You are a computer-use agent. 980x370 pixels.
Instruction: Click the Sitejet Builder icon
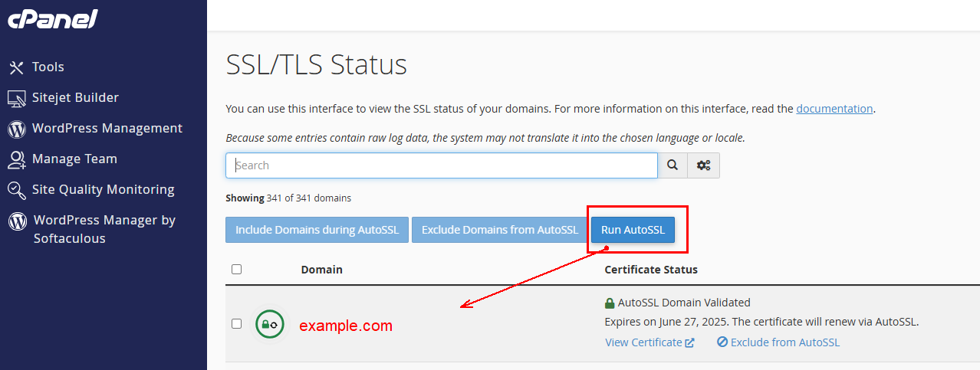coord(17,98)
